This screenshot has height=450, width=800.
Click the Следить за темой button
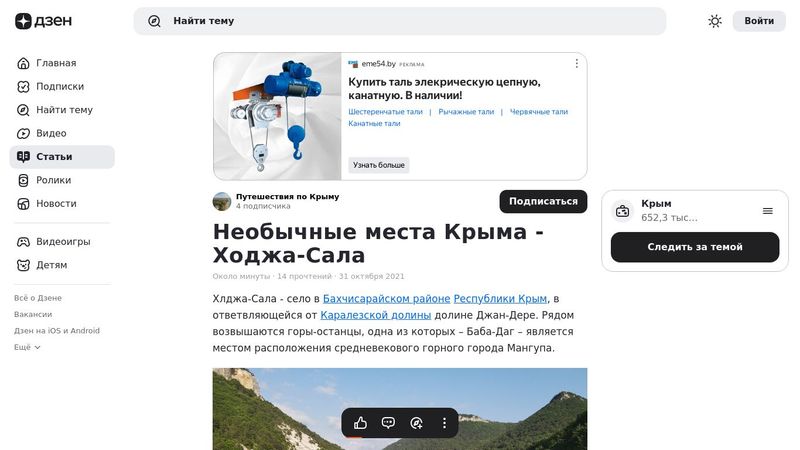click(695, 247)
